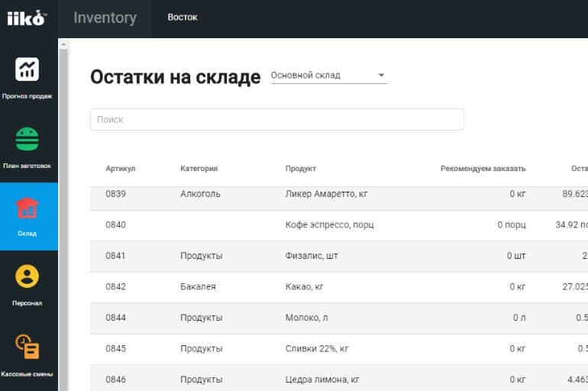This screenshot has width=588, height=391.
Task: Click the Восток header item
Action: coord(183,18)
